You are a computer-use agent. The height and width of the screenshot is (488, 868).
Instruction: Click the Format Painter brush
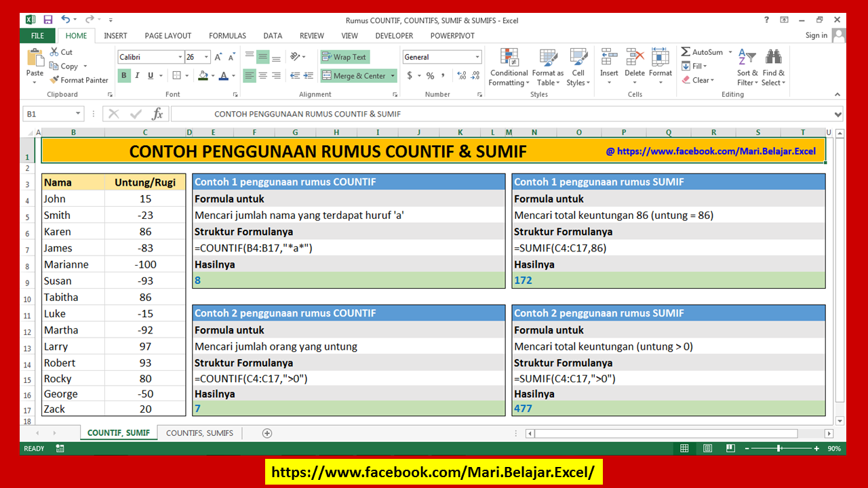coord(54,80)
